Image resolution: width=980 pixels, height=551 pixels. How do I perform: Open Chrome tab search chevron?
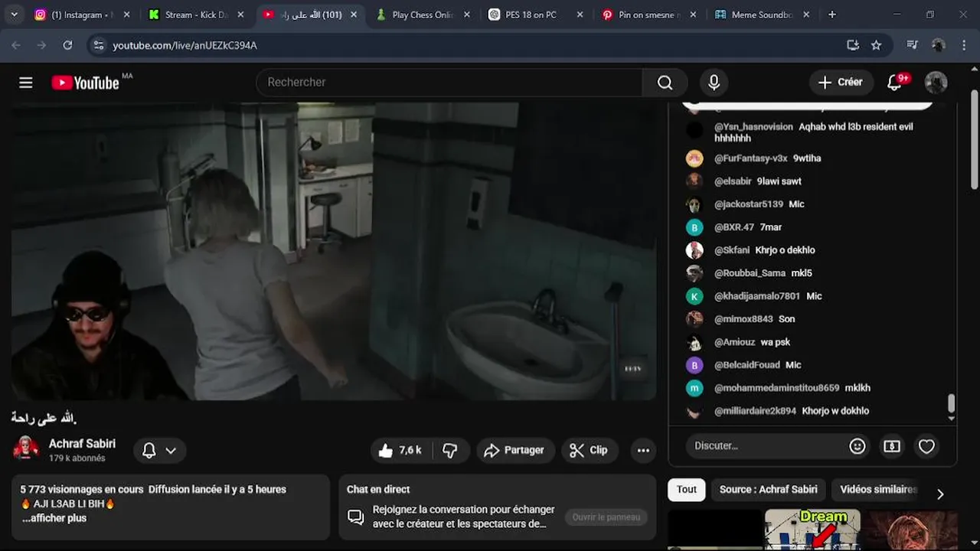click(x=15, y=15)
